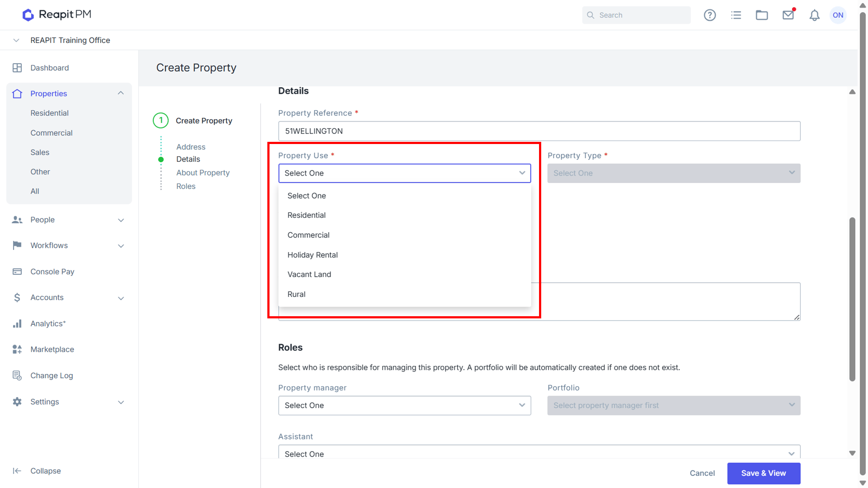868x488 pixels.
Task: Click the ON user avatar
Action: [838, 15]
